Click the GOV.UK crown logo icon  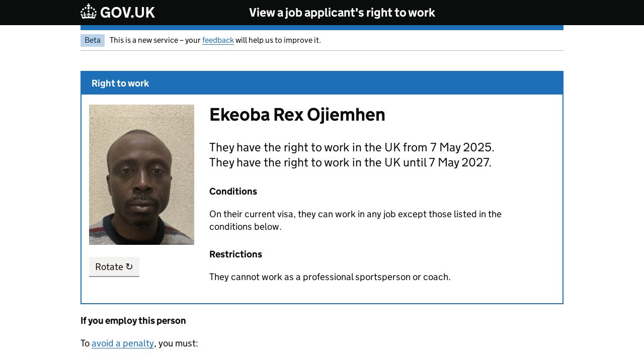point(89,12)
